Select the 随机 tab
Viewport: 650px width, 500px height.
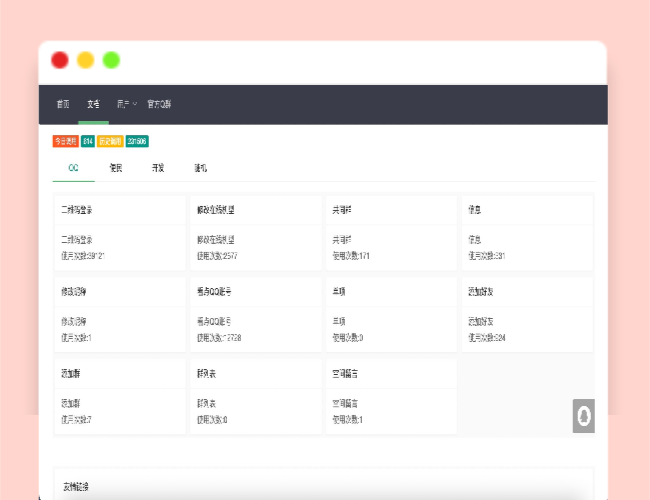pos(201,168)
